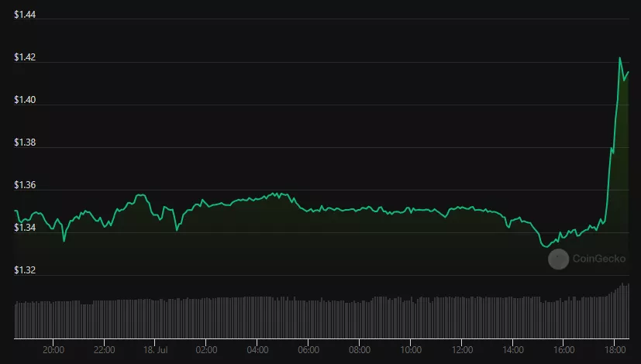Click the 12:00 time axis label

(462, 350)
